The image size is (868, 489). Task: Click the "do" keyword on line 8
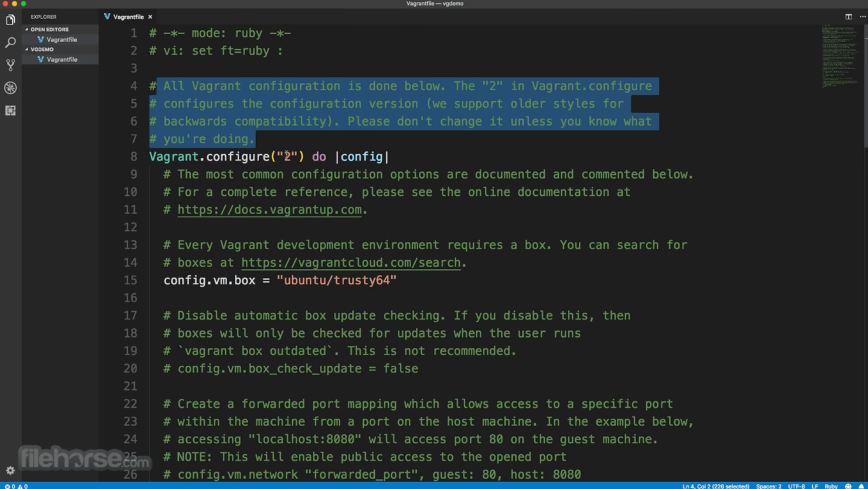coord(319,157)
